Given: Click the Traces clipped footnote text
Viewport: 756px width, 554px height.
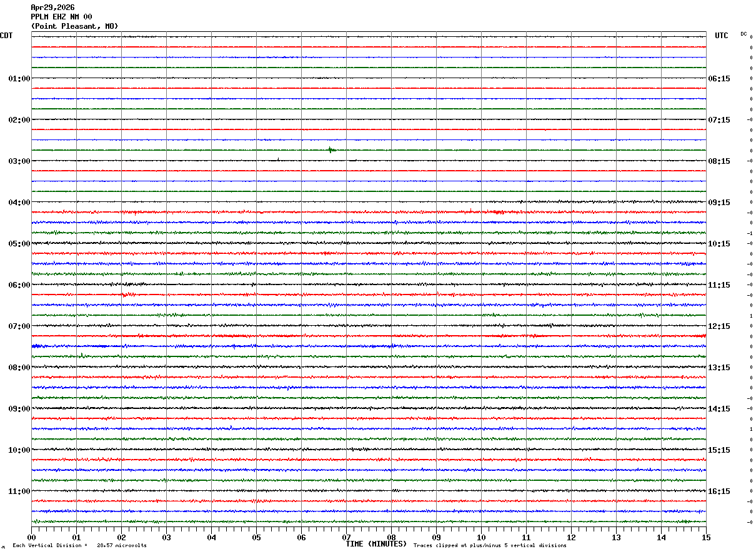Looking at the screenshot, I should tap(490, 546).
